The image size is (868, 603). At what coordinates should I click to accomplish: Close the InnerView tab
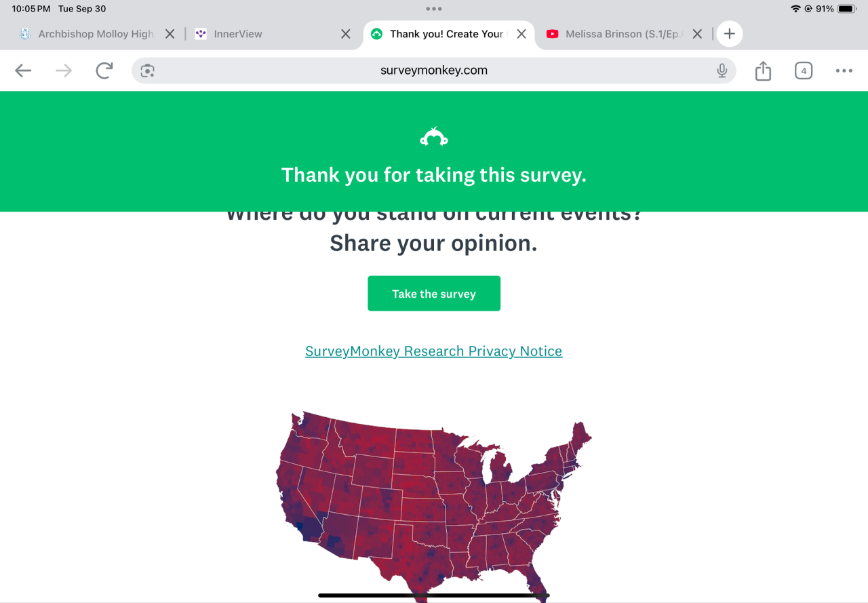tap(346, 34)
